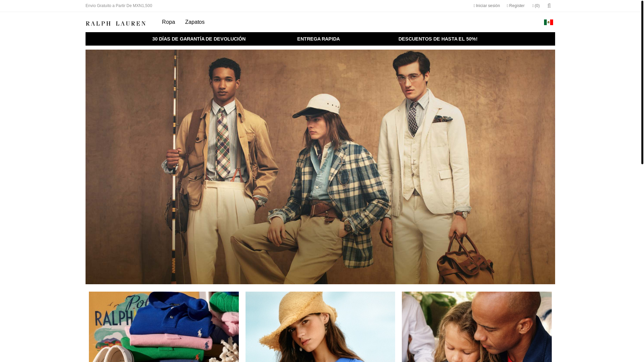Open the shopping cart (0)
Image resolution: width=644 pixels, height=362 pixels.
coord(536,6)
